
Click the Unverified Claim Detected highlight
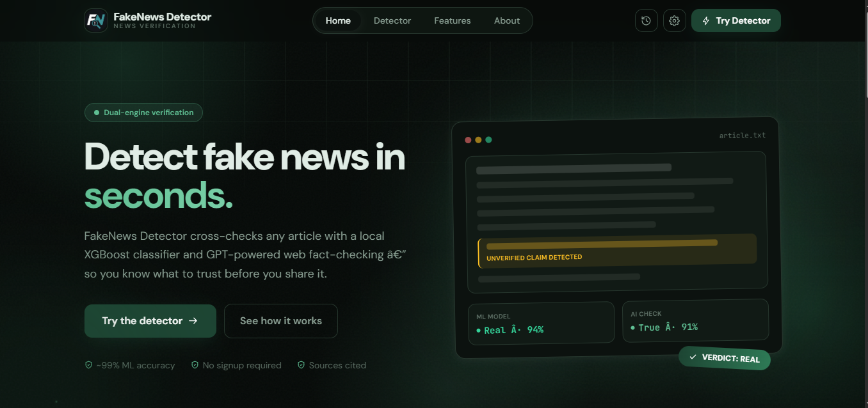click(x=617, y=250)
